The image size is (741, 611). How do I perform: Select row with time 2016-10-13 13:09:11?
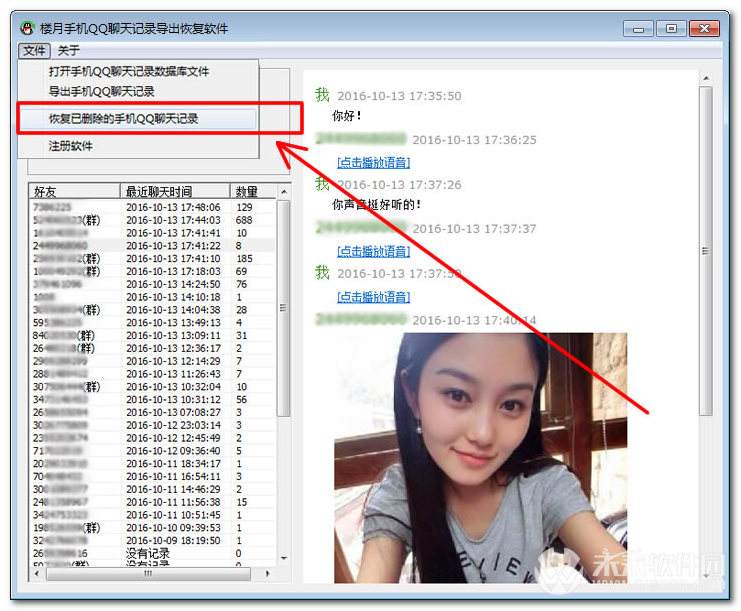tap(152, 335)
